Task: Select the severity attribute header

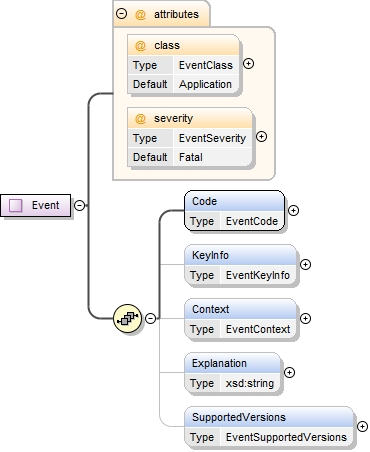Action: 190,119
